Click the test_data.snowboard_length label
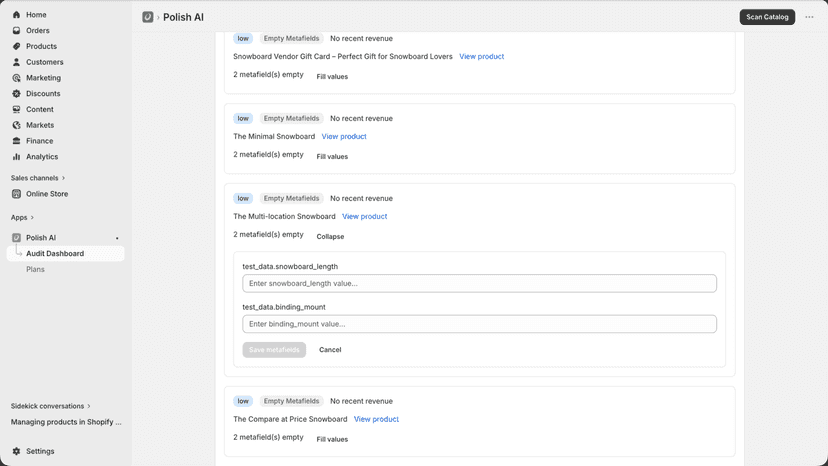Viewport: 828px width, 466px height. point(290,267)
